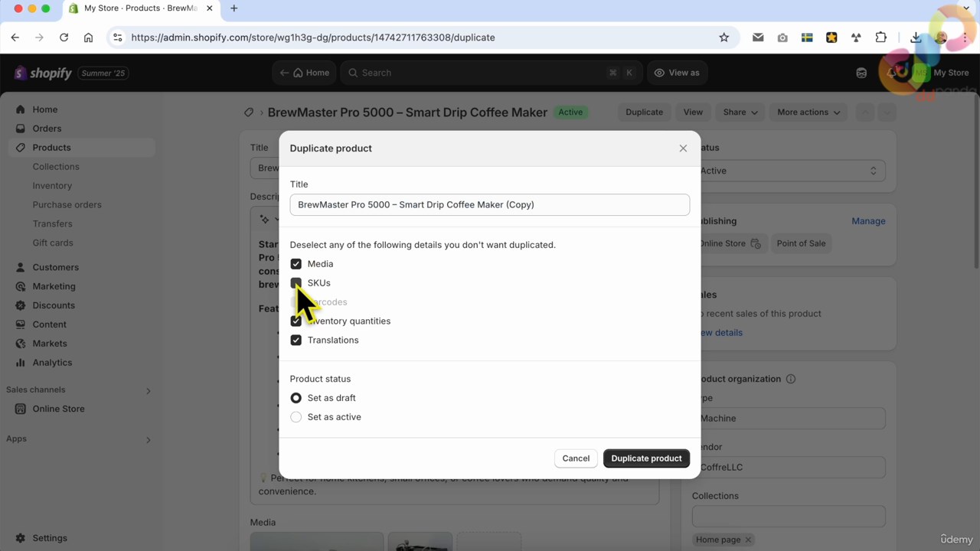The width and height of the screenshot is (980, 551).
Task: Click the browser home icon
Action: coord(88,37)
